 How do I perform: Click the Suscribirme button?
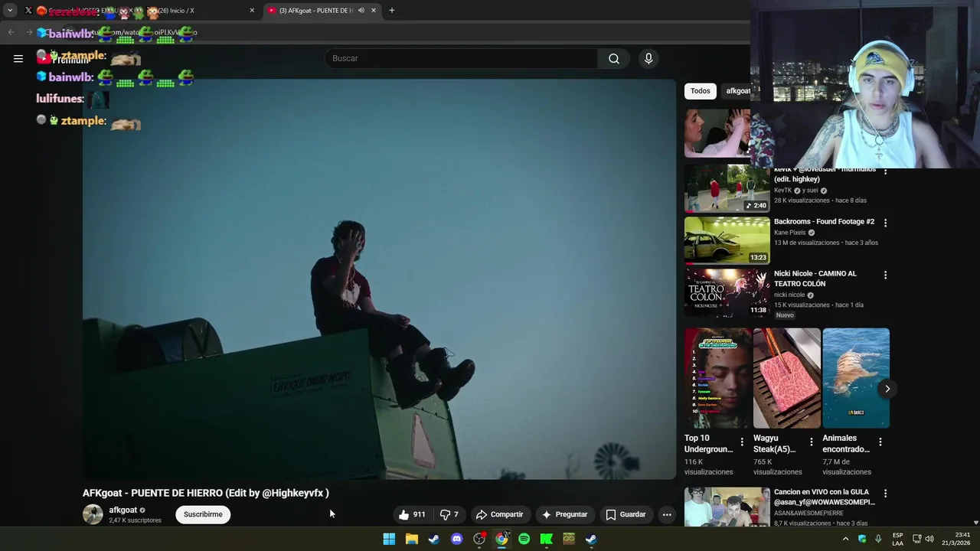point(203,514)
